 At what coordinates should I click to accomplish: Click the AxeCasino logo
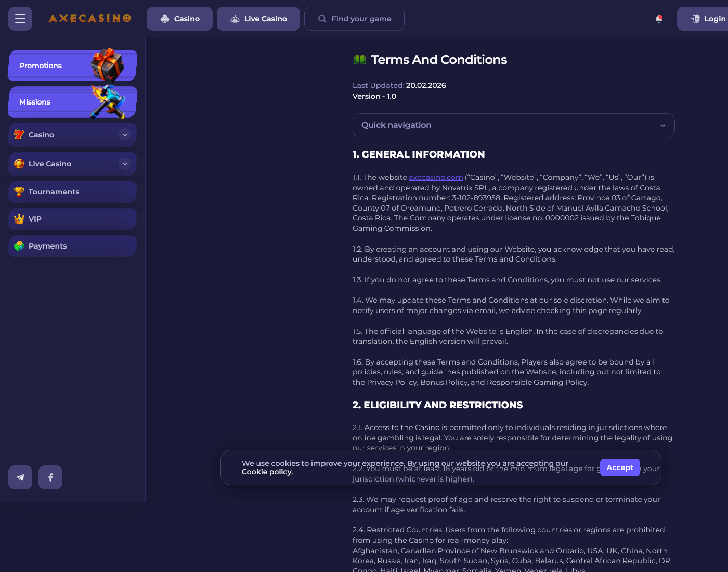coord(89,18)
